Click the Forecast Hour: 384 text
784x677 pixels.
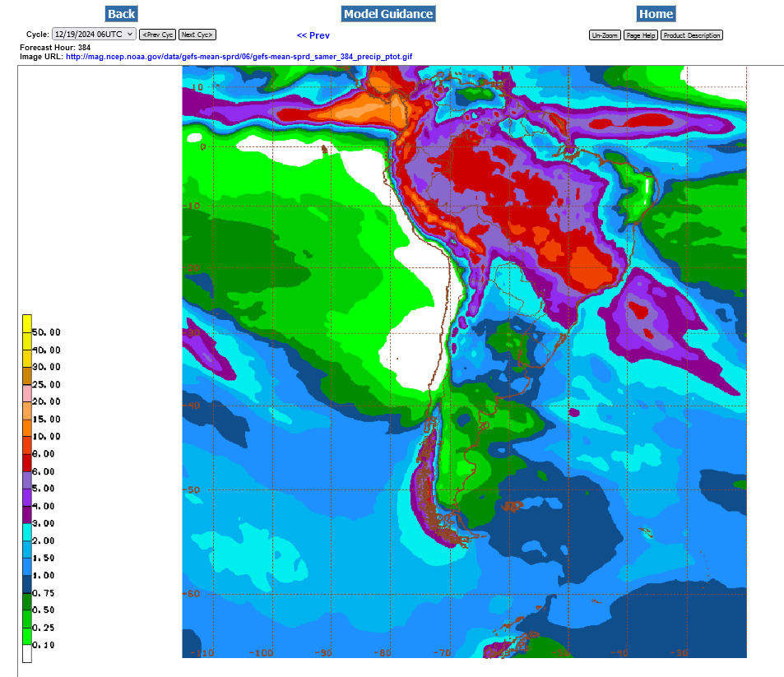click(x=55, y=48)
